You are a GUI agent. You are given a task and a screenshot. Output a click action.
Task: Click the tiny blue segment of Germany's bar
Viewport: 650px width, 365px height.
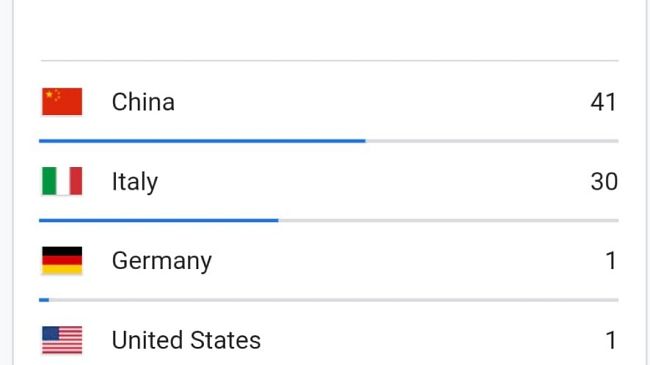(44, 300)
